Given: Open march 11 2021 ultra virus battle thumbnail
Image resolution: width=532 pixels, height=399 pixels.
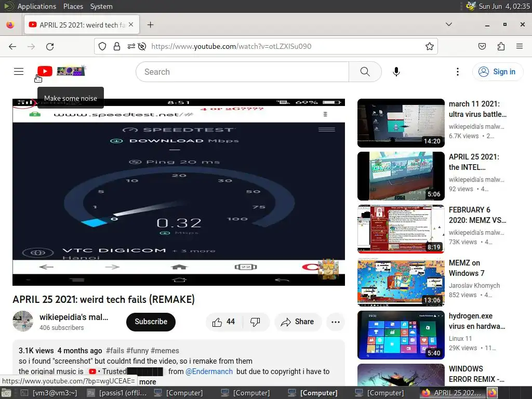Looking at the screenshot, I should point(401,123).
